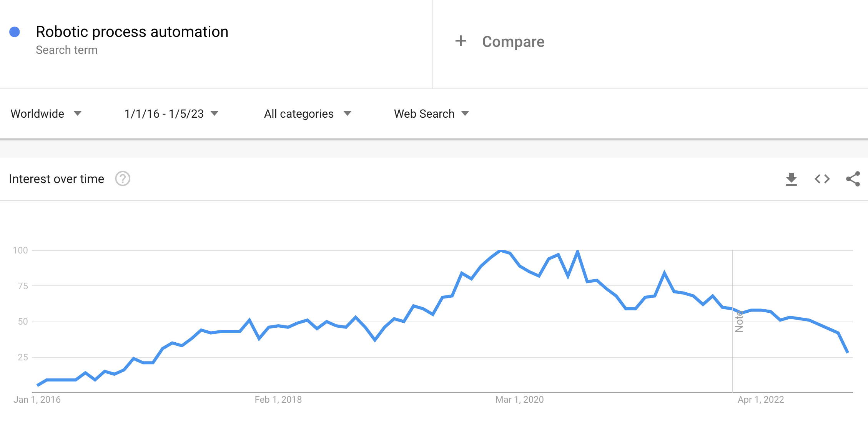Click the last data point of the trend line
This screenshot has height=430, width=868.
coord(847,352)
